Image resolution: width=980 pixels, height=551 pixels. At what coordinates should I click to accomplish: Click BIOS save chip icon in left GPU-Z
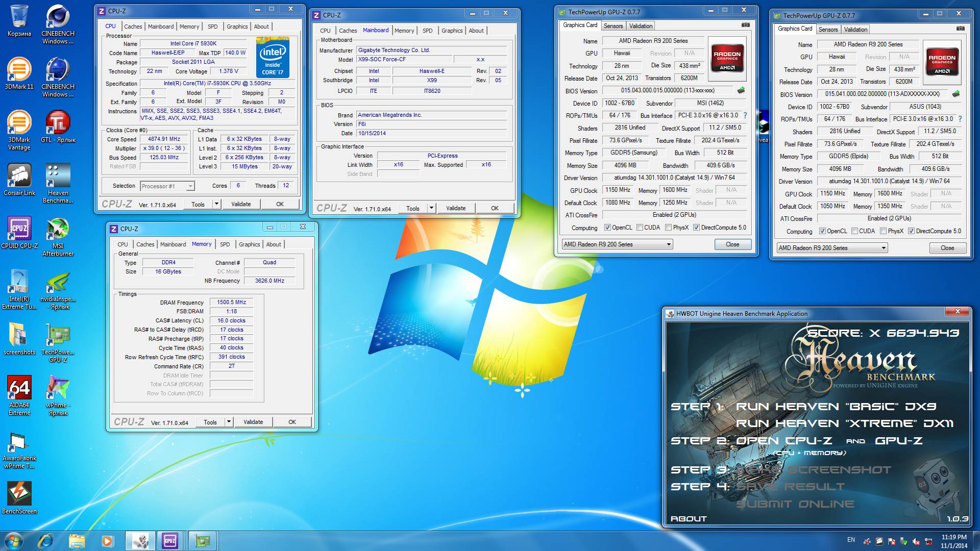click(x=741, y=90)
